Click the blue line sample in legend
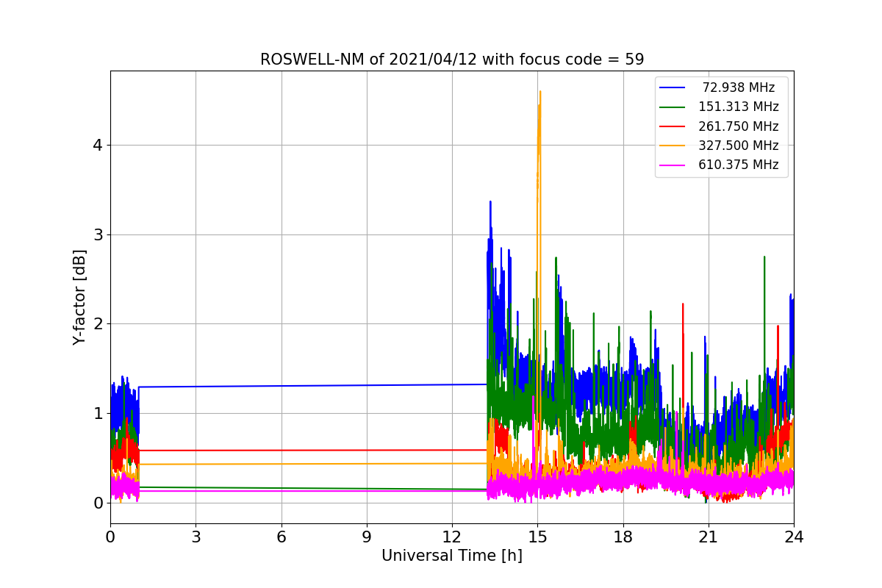The width and height of the screenshot is (882, 588). click(x=673, y=88)
